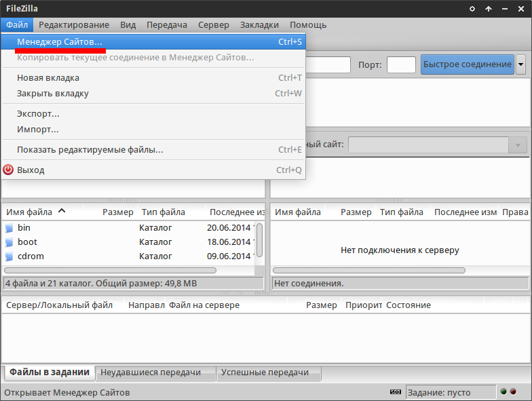Click the folder icon next to bin
This screenshot has width=532, height=401.
click(x=9, y=228)
